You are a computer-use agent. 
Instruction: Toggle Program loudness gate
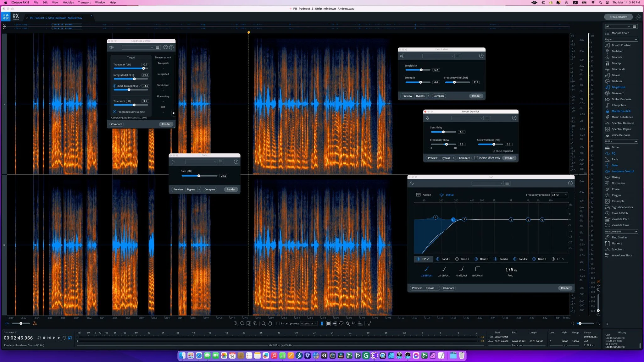115,112
